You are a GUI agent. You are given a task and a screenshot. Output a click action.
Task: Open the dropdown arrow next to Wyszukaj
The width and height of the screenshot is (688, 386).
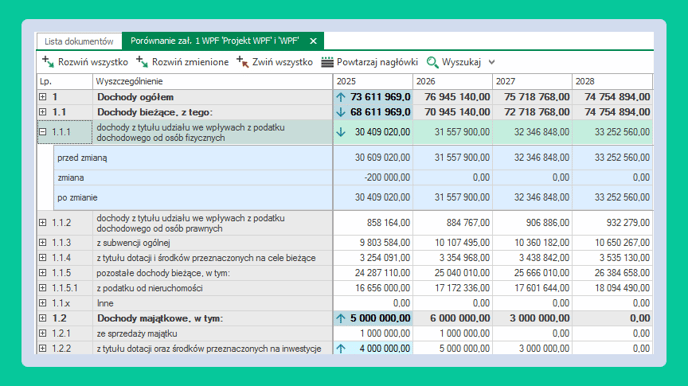tap(492, 62)
